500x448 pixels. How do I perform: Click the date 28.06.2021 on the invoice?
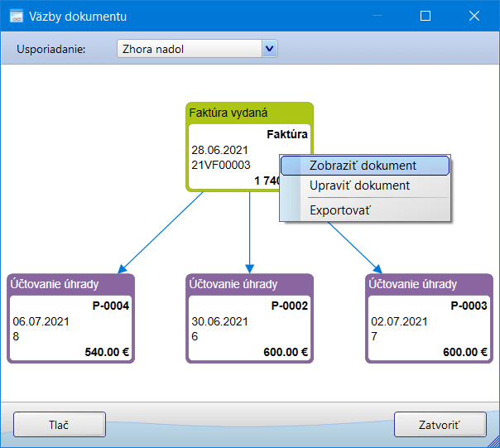click(219, 150)
